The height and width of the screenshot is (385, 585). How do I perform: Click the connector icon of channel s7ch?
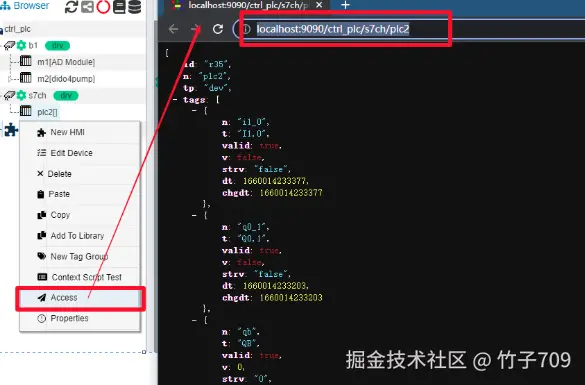(x=9, y=96)
